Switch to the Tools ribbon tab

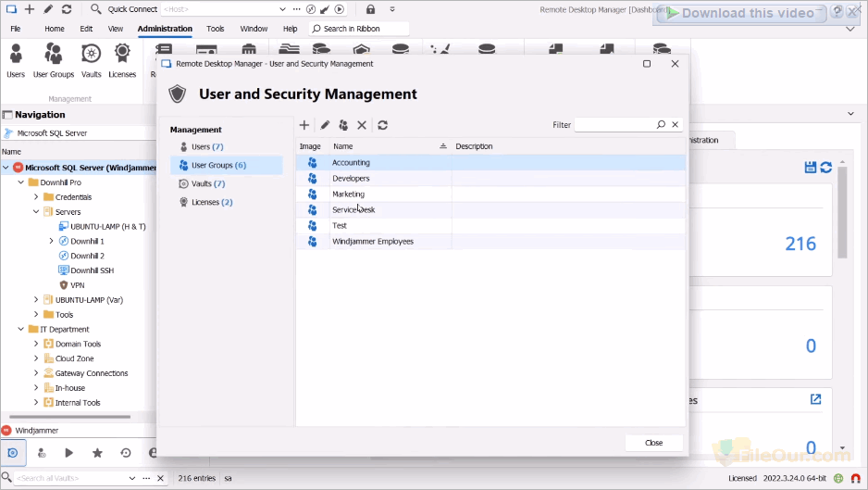[216, 29]
